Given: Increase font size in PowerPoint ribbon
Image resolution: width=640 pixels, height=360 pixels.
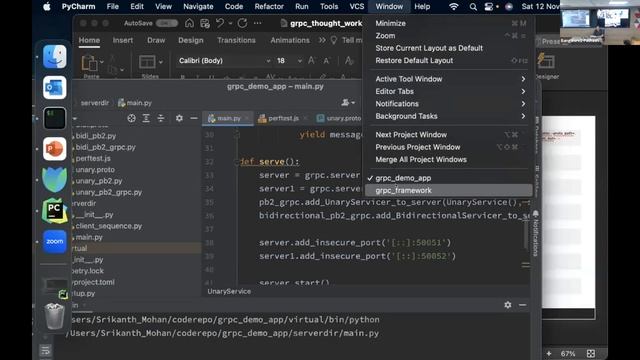Looking at the screenshot, I should (311, 60).
